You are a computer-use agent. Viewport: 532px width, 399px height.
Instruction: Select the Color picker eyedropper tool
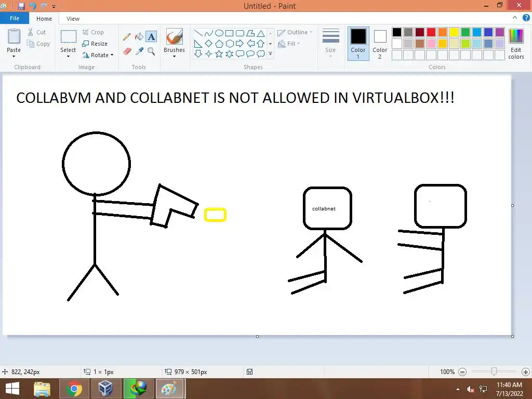(139, 51)
